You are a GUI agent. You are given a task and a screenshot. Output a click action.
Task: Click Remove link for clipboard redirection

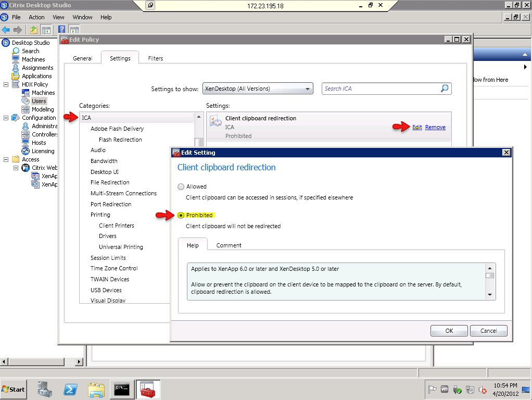click(435, 127)
